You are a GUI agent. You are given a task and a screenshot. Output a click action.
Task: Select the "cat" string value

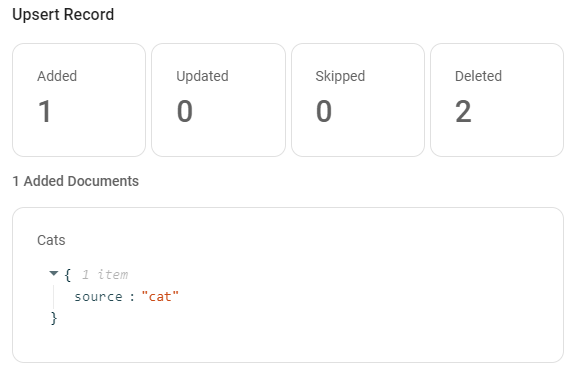[x=160, y=296]
